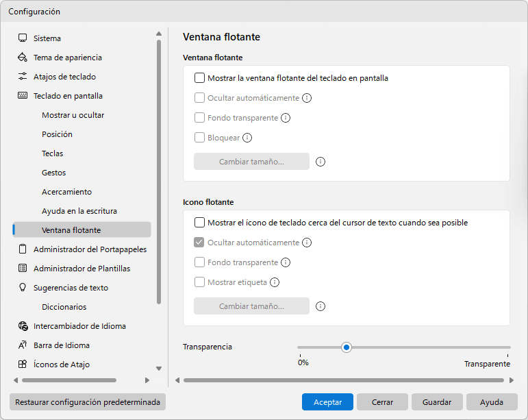This screenshot has width=528, height=420.
Task: Click the Barra de Idioma letter icon
Action: coord(23,345)
